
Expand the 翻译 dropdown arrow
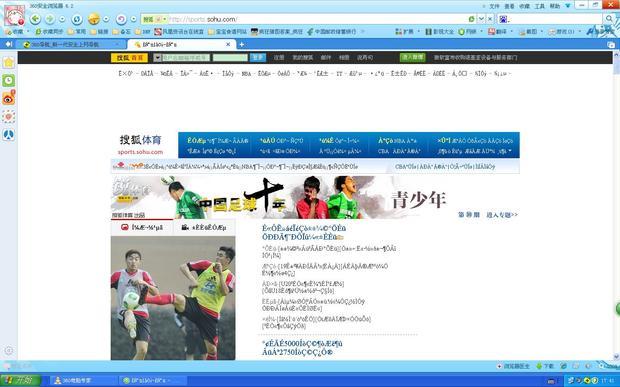pyautogui.click(x=512, y=31)
